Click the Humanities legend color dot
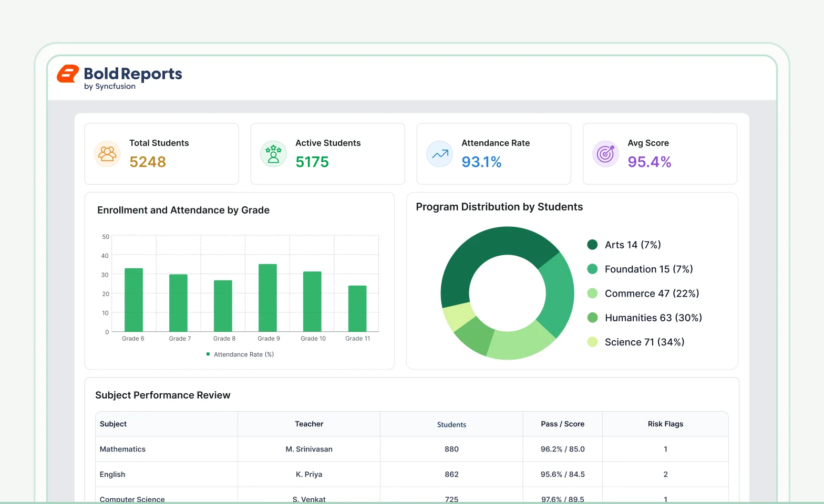824x504 pixels. (592, 318)
